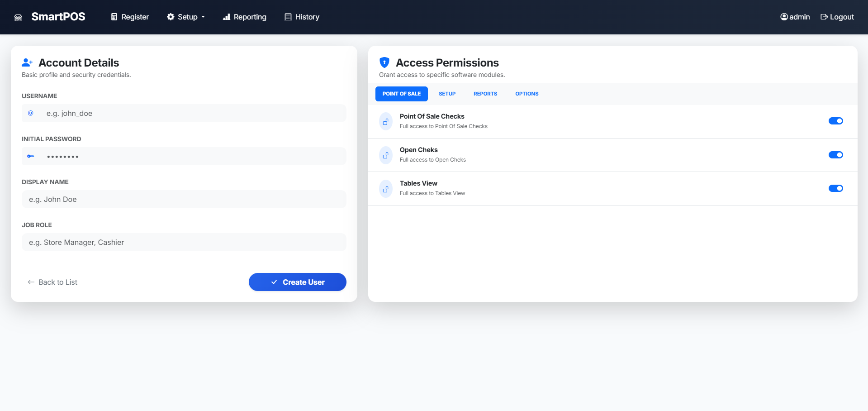Turn off the Open Cheks toggle
This screenshot has height=411, width=868.
click(835, 155)
